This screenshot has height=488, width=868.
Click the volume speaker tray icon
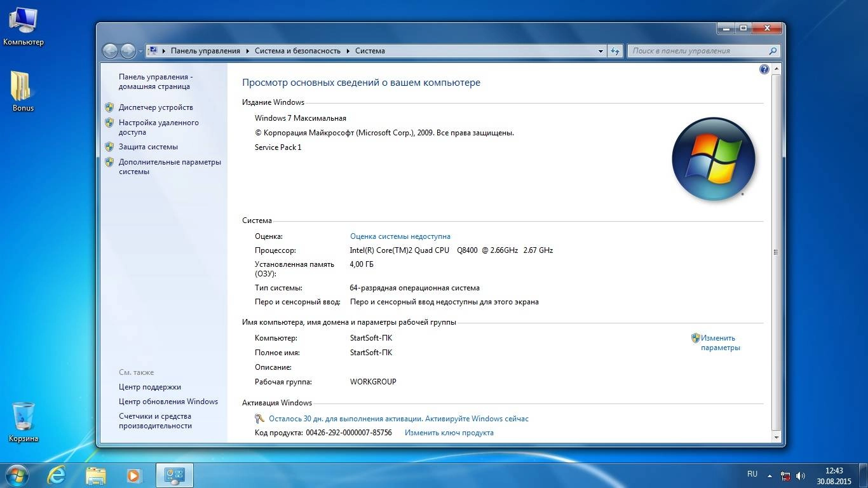801,475
